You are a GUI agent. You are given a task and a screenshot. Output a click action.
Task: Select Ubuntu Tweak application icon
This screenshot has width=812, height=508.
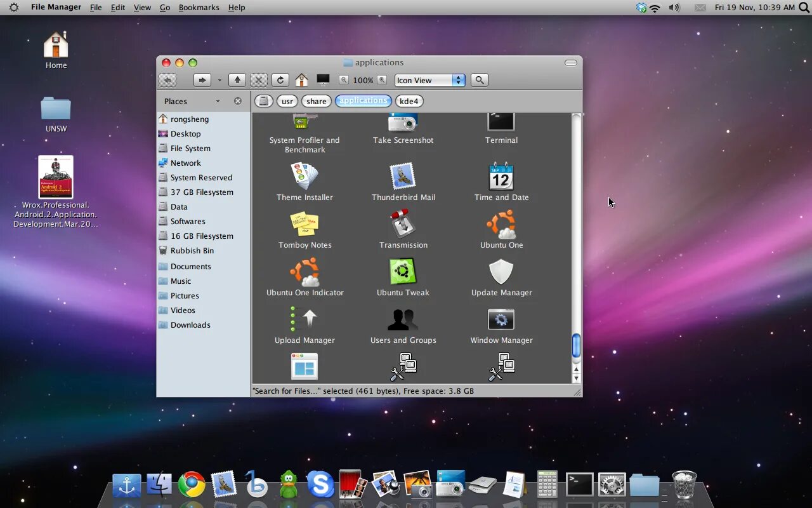point(403,272)
